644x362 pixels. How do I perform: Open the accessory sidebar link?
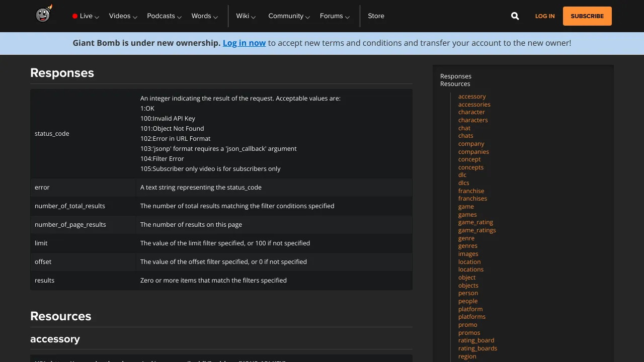point(472,97)
